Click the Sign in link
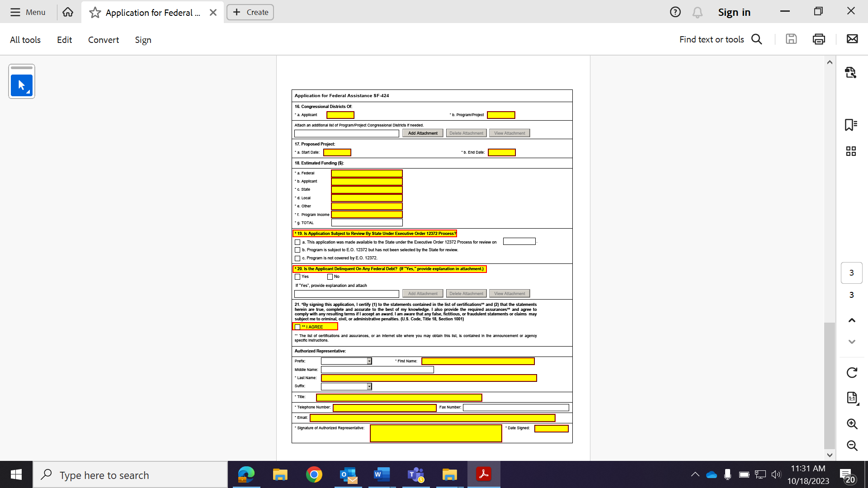868x488 pixels. 734,12
